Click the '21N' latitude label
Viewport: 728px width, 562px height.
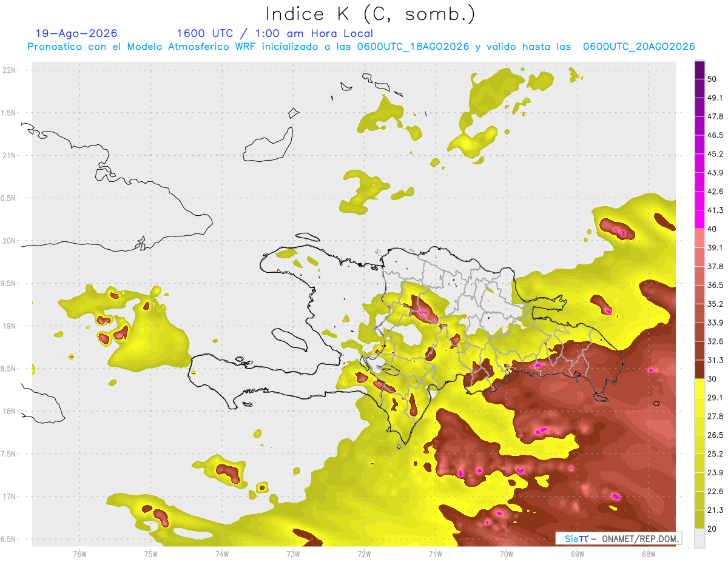10,155
